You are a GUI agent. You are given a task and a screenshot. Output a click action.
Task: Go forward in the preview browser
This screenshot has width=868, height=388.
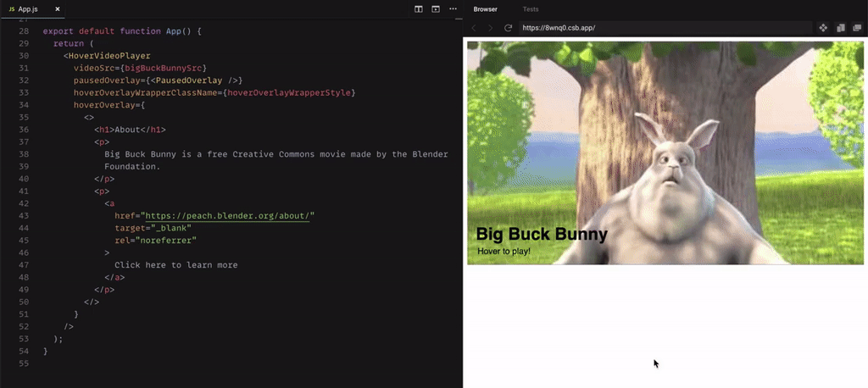pyautogui.click(x=490, y=28)
